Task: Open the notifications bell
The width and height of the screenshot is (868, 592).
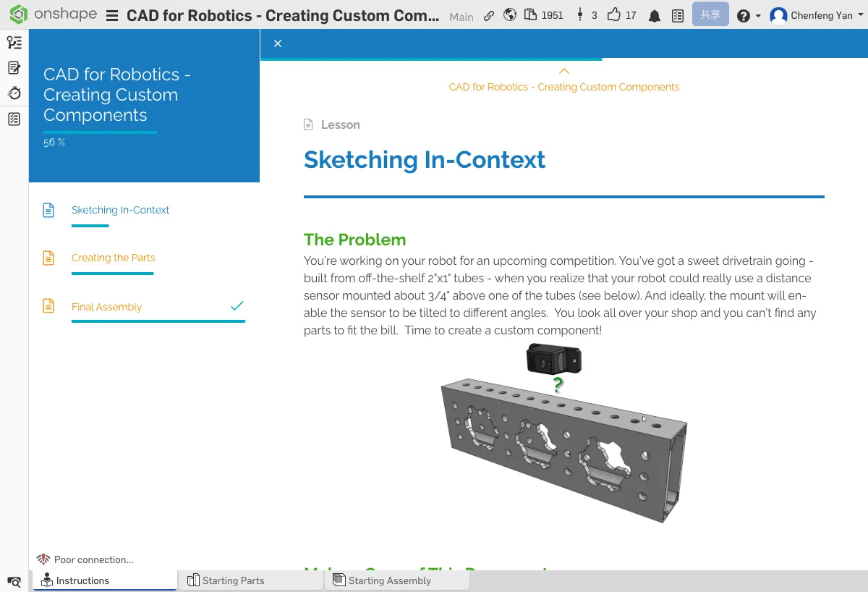Action: (654, 15)
